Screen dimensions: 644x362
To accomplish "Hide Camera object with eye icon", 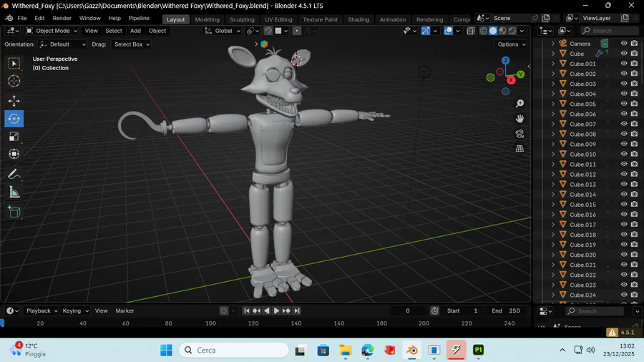I will 624,43.
